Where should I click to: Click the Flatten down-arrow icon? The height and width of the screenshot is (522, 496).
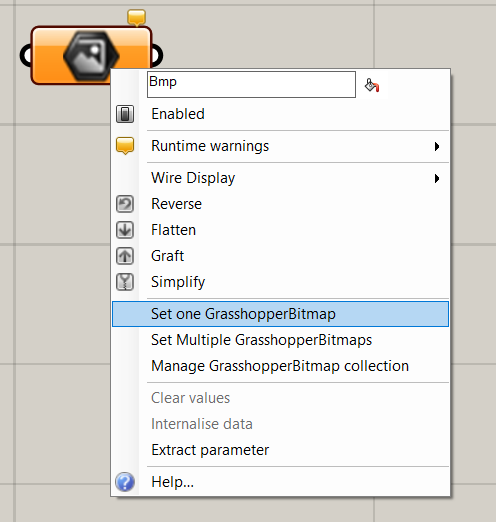point(125,230)
